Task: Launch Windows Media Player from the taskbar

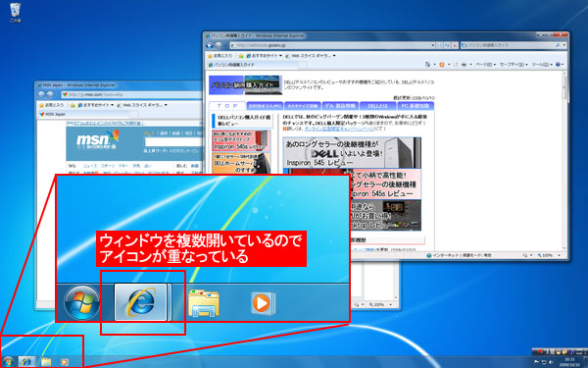Action: pyautogui.click(x=64, y=362)
